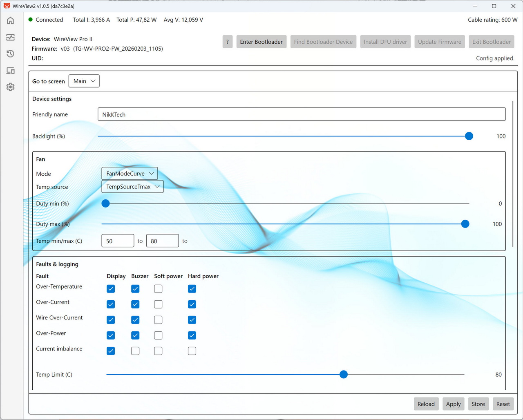Viewport: 523px width, 420px height.
Task: Maximize the WireView2 window
Action: point(494,6)
